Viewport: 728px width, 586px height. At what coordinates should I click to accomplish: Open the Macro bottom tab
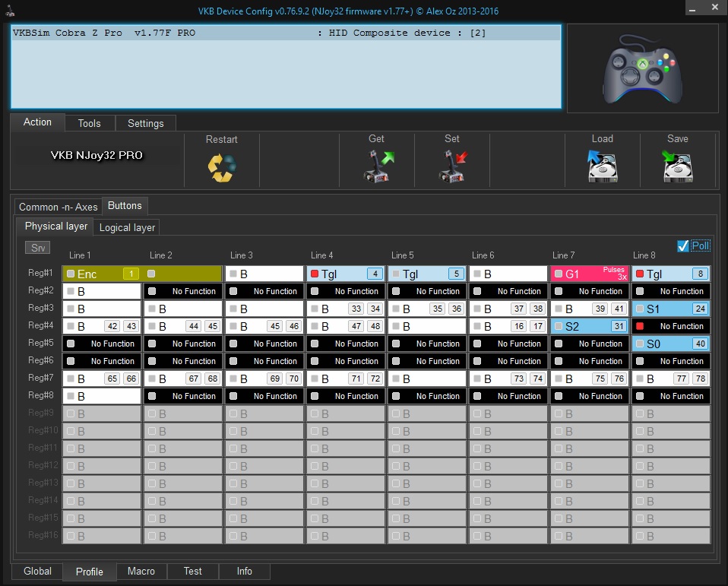click(141, 571)
